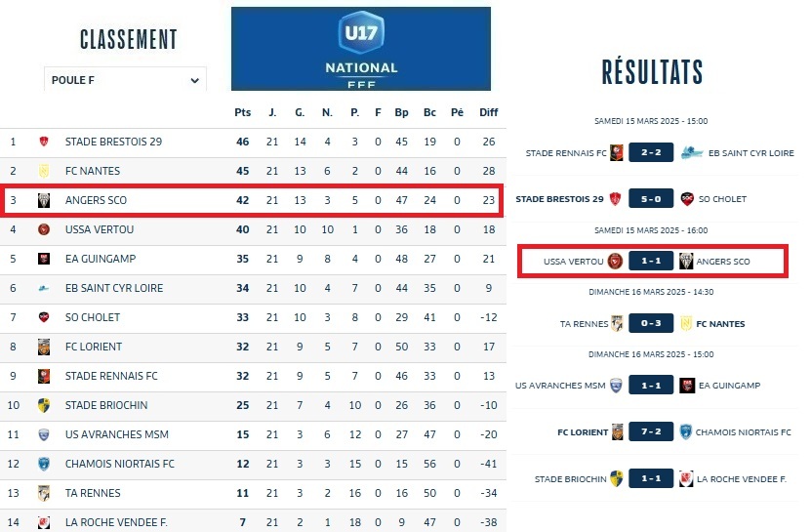Image resolution: width=811 pixels, height=532 pixels.
Task: Click the TA Rennes crest in results
Action: click(x=617, y=323)
